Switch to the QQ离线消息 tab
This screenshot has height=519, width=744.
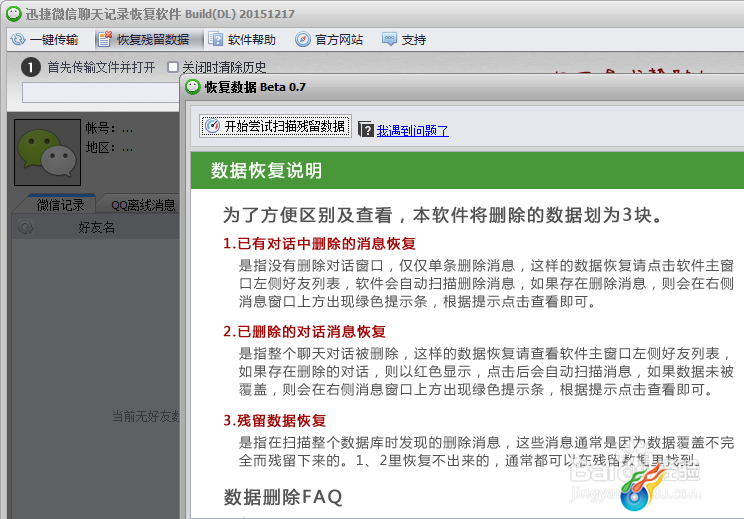[x=143, y=205]
